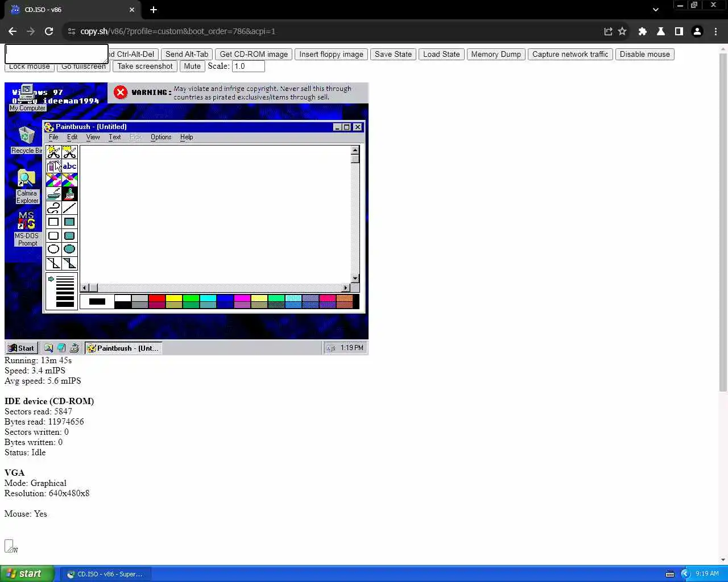Viewport: 728px width, 582px height.
Task: Click canvas horizontal scrollbar right arrow
Action: pos(345,288)
